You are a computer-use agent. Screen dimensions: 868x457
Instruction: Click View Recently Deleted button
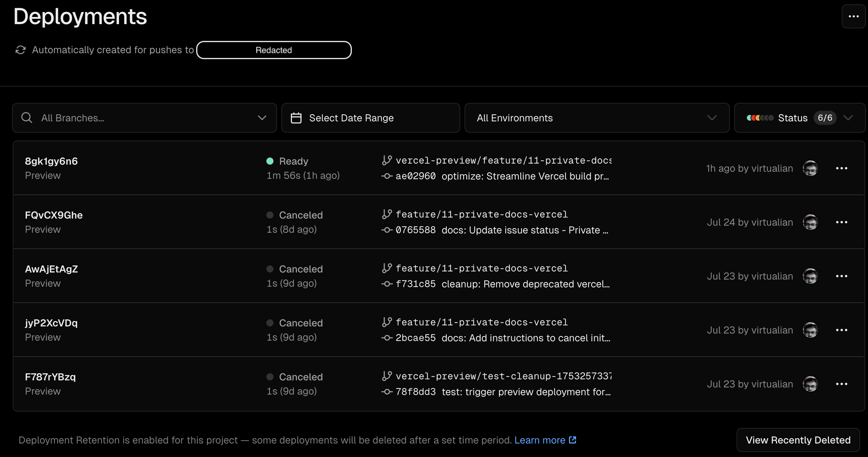pos(798,440)
